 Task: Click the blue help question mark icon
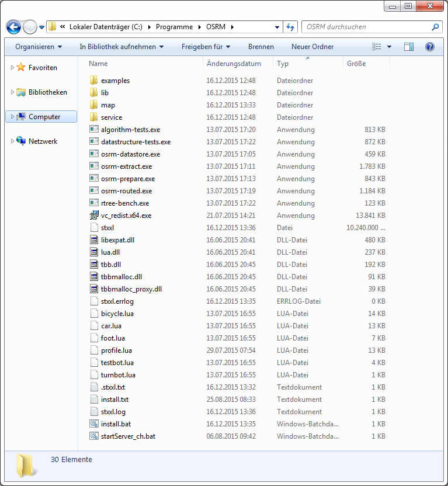click(430, 47)
